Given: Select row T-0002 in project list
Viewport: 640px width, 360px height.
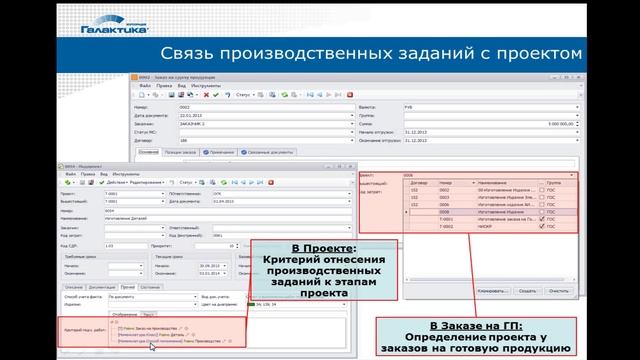Looking at the screenshot, I should [493, 226].
